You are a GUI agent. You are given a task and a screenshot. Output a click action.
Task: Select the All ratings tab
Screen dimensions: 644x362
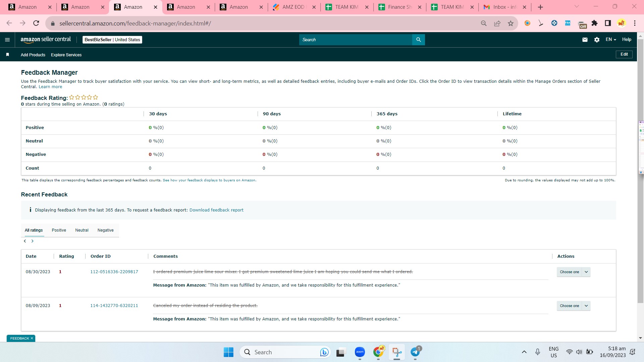(34, 230)
